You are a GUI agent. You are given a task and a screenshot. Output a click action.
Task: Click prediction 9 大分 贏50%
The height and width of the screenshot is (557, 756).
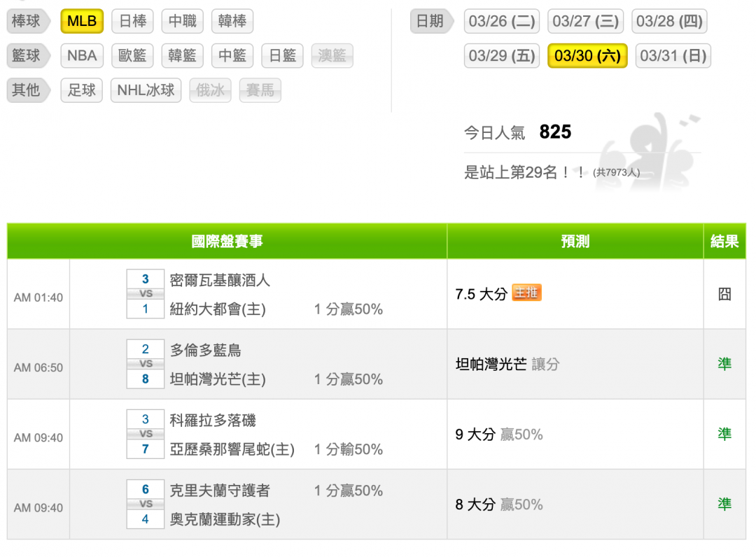coord(499,435)
